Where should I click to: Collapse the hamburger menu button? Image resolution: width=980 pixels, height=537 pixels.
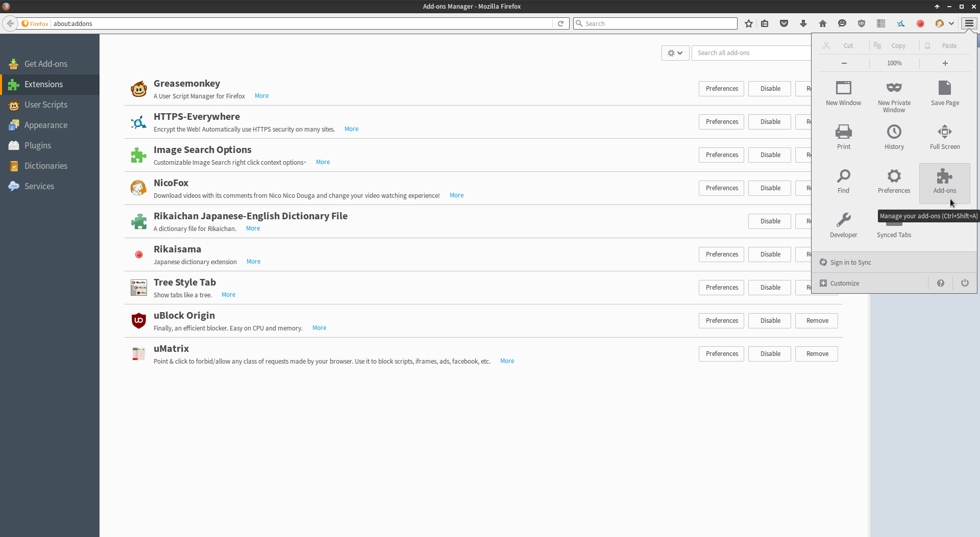[969, 23]
